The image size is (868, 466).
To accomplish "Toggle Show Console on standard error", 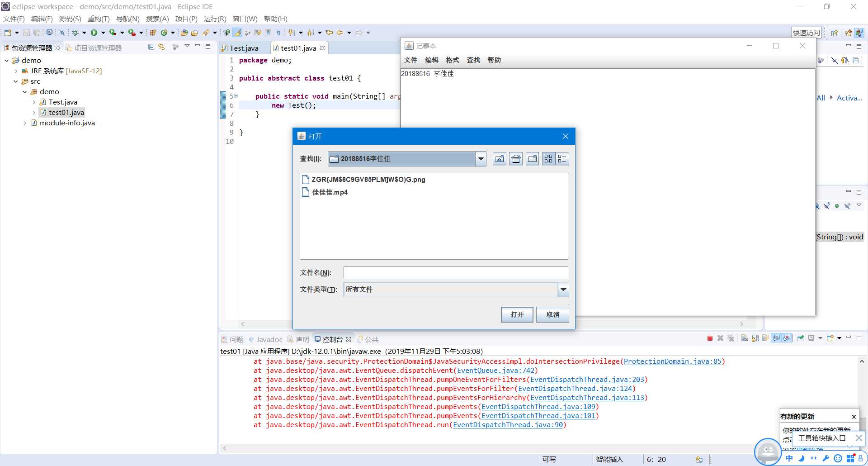I will (787, 338).
